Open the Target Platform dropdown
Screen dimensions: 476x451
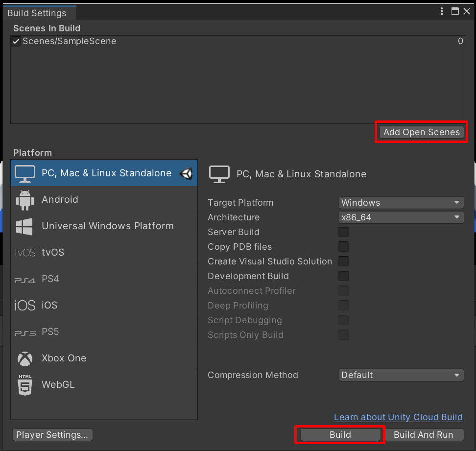pos(401,202)
